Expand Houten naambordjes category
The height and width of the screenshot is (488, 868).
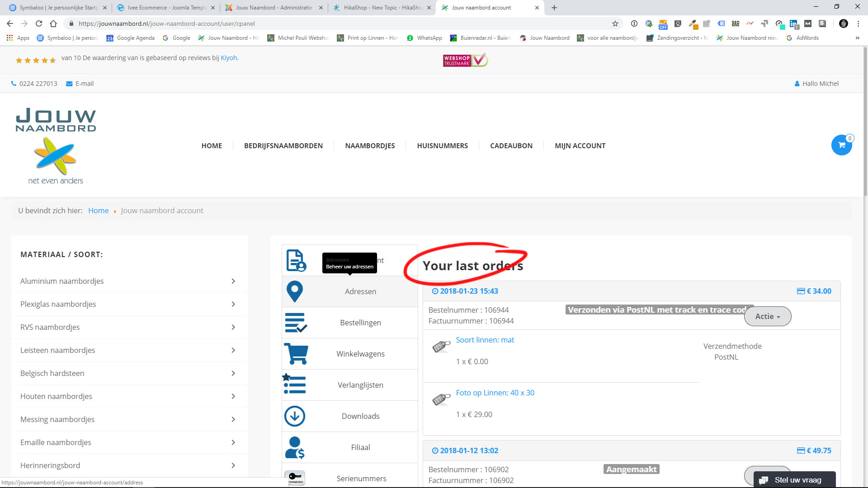tap(233, 396)
